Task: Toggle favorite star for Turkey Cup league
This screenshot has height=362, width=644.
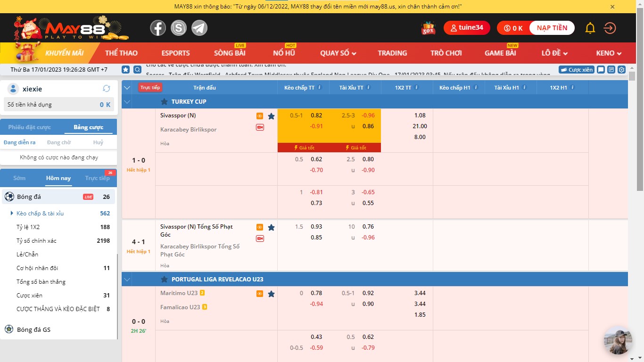Action: pos(164,102)
